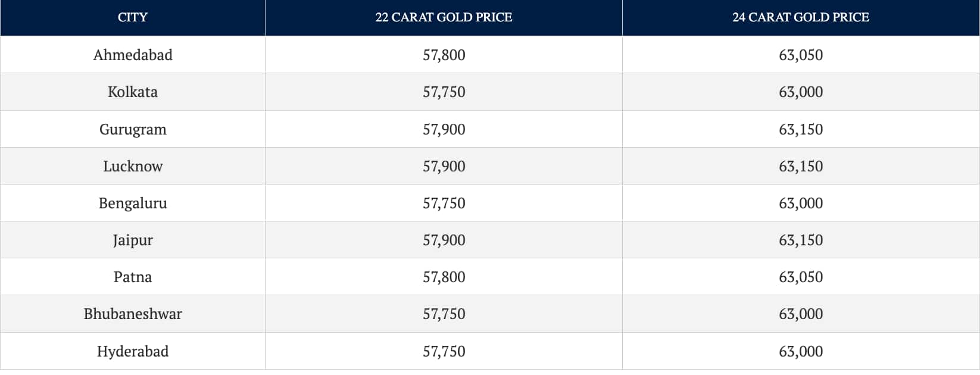This screenshot has height=375, width=980.
Task: Click the 22 CARAT GOLD PRICE header
Action: coord(444,18)
